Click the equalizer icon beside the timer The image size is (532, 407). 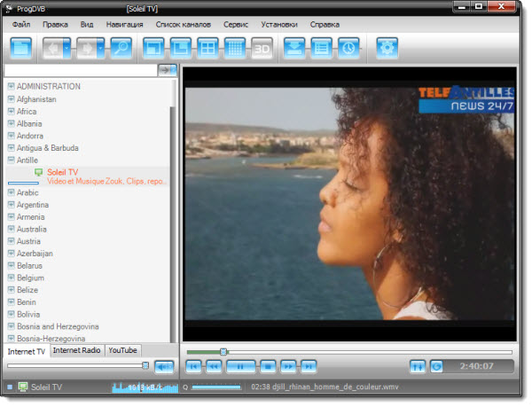coord(418,365)
